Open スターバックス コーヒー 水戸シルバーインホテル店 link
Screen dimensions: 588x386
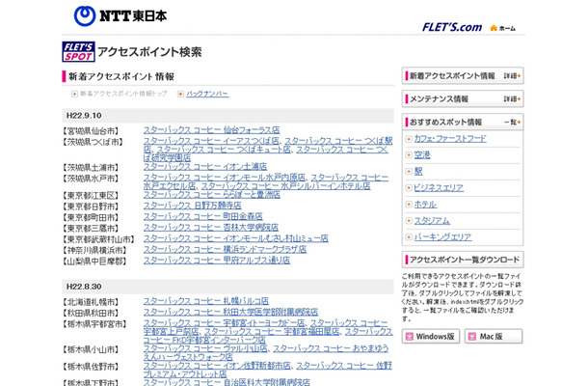[285, 186]
